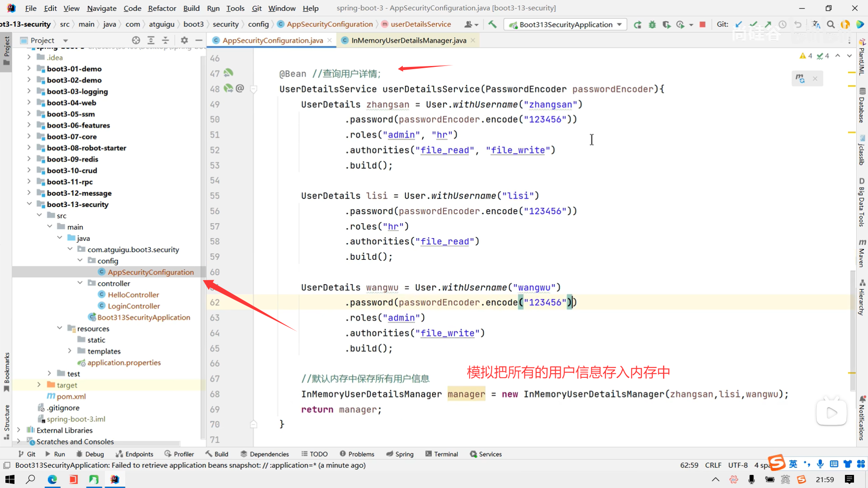Open Search Everywhere with the magnifier icon
The height and width of the screenshot is (488, 868).
click(x=830, y=24)
